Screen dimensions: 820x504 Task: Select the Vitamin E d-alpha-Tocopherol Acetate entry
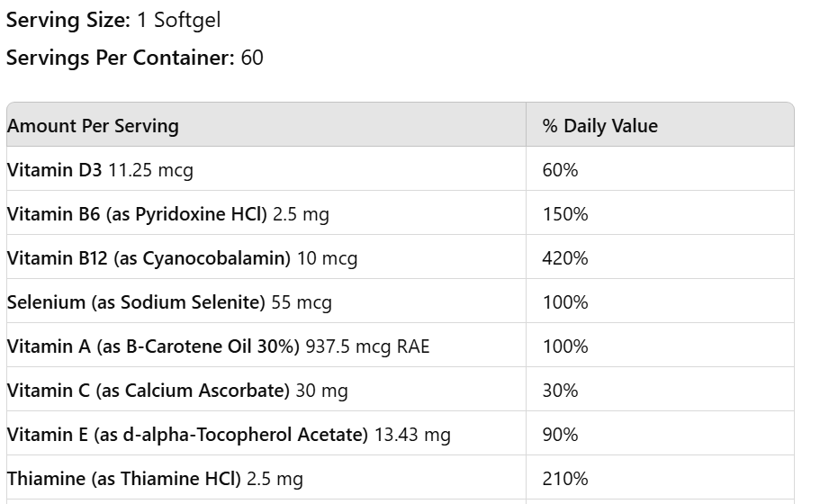[229, 435]
